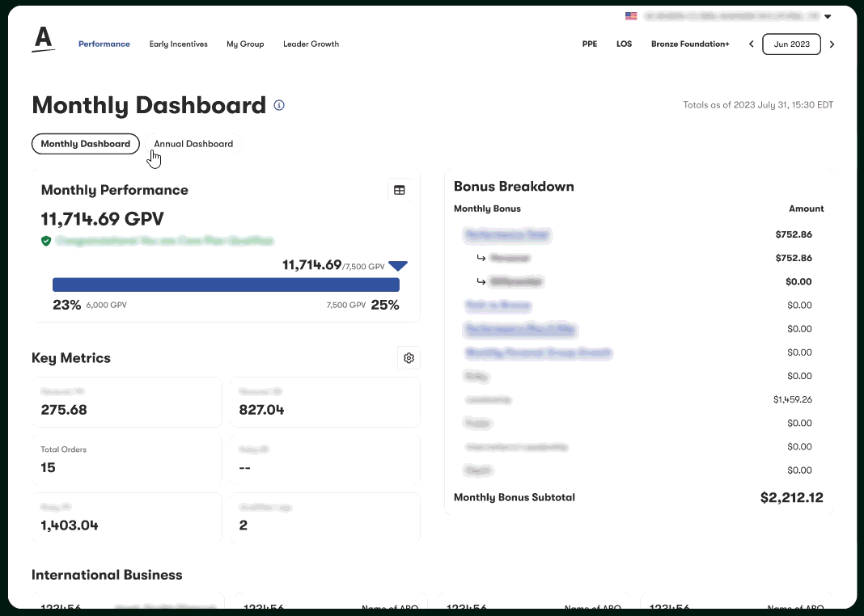Viewport: 864px width, 616px height.
Task: Select the Total Orders metric card
Action: pos(126,459)
